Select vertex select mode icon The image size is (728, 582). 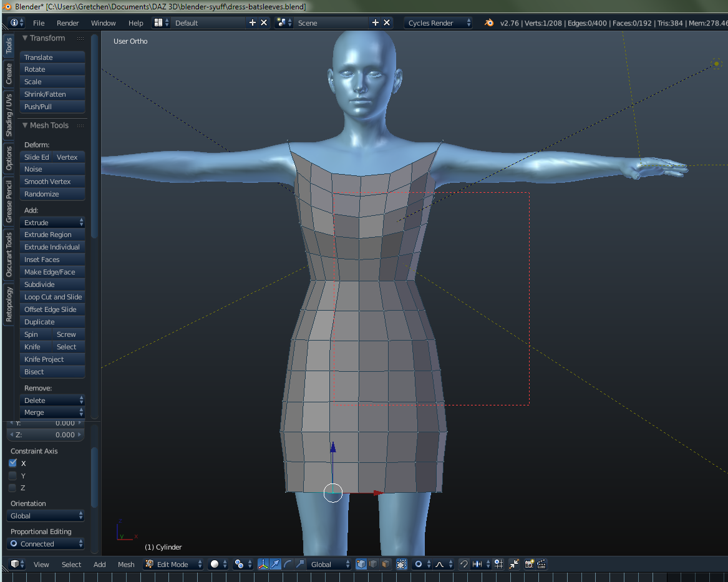click(361, 564)
